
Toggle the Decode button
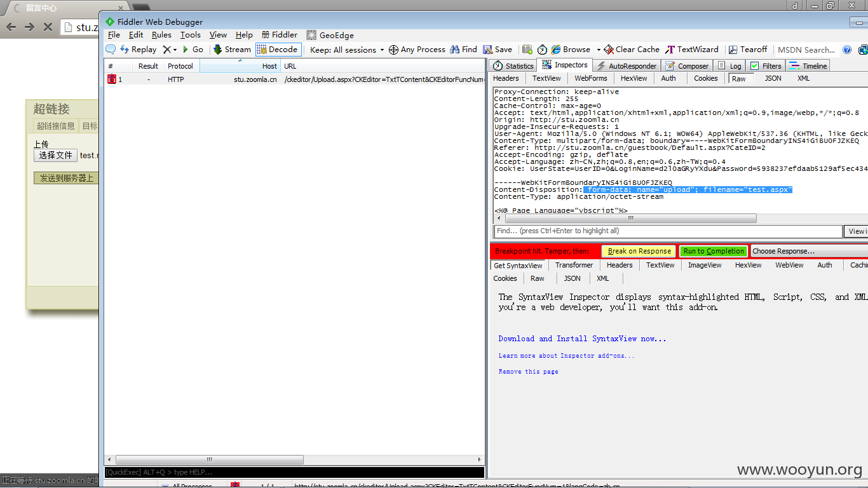coord(277,50)
